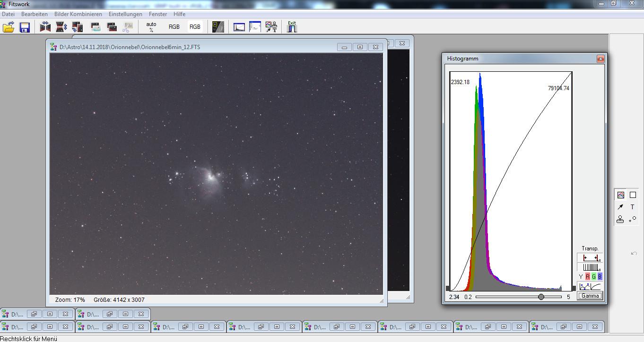Click the Transp. label in Histogramm
The image size is (644, 342).
[x=590, y=248]
